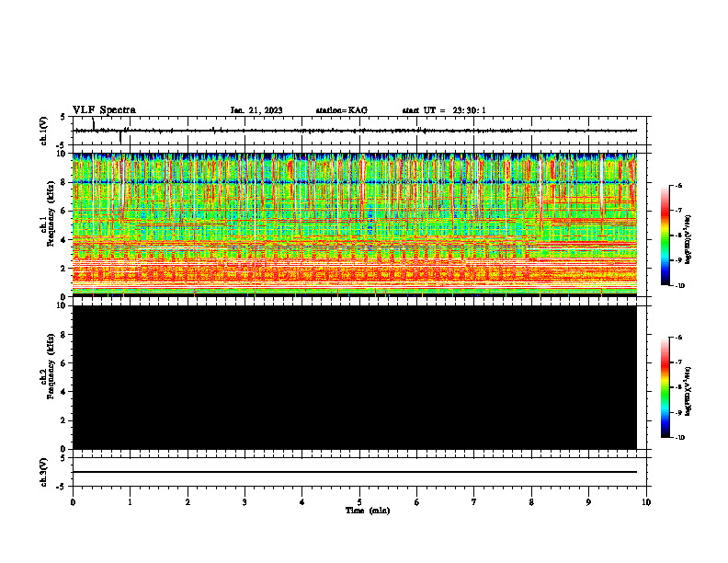This screenshot has height=563, width=728.
Task: Click the ch.1 voltage waveform trace
Action: 355,131
